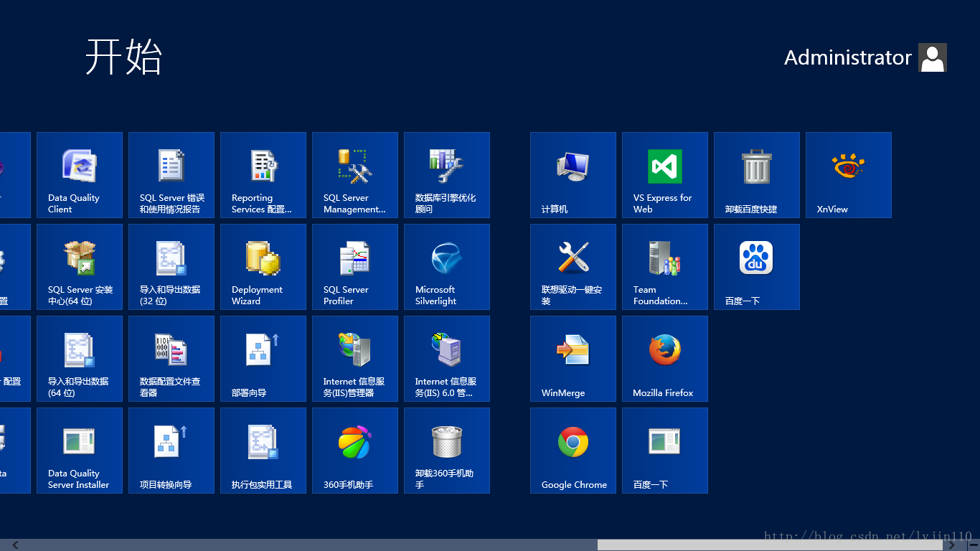The image size is (980, 551).
Task: Open Microsoft Silverlight tile
Action: tap(447, 267)
